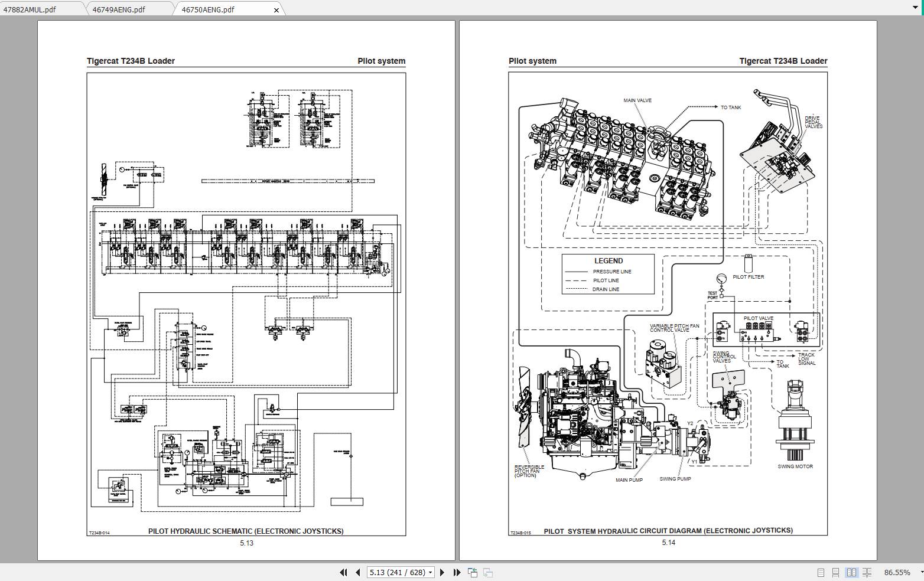Jump to the last page
Image resolution: width=924 pixels, height=581 pixels.
pos(456,572)
